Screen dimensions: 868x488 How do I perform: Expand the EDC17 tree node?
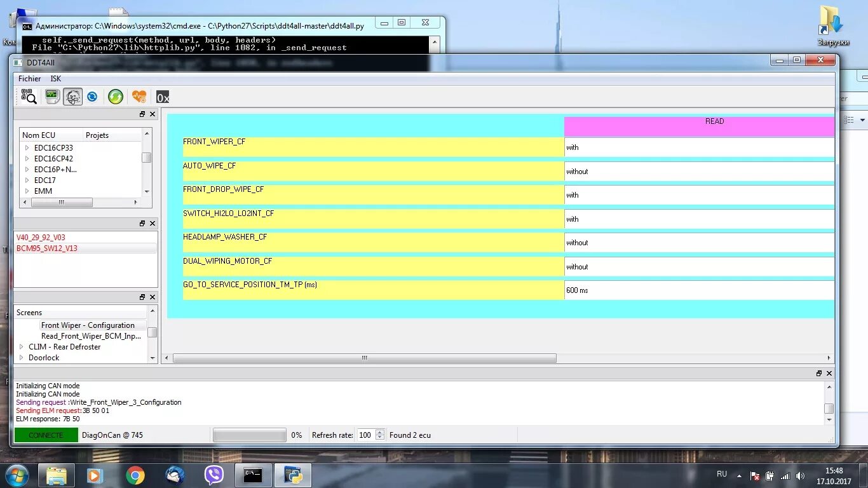tap(27, 180)
